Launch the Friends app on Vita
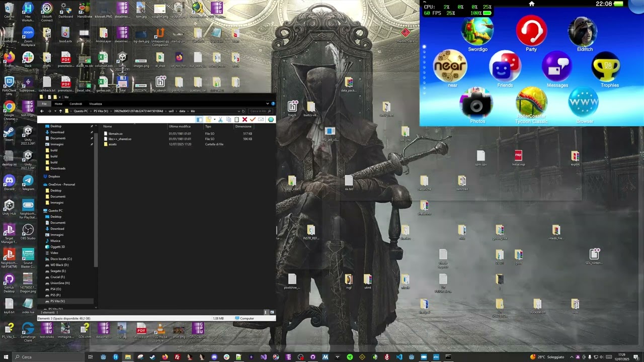644x362 pixels. click(x=505, y=66)
